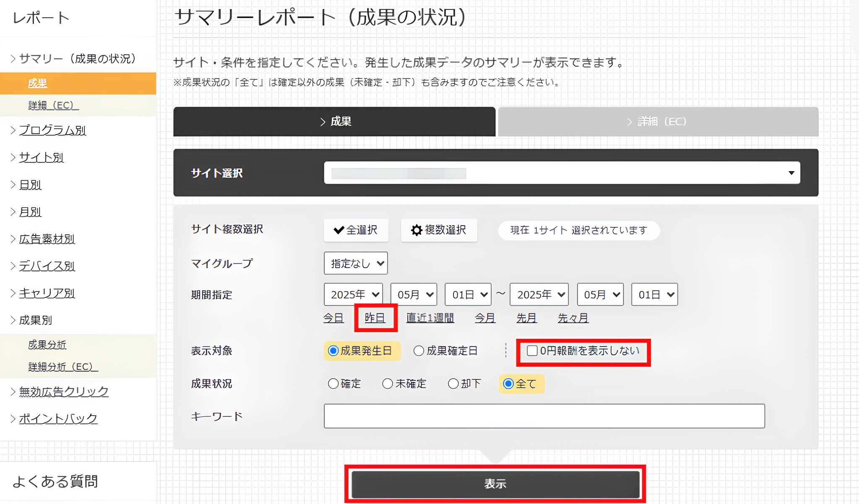Select the 未確定 status radio button
Screen dimensions: 859x504
pos(388,384)
